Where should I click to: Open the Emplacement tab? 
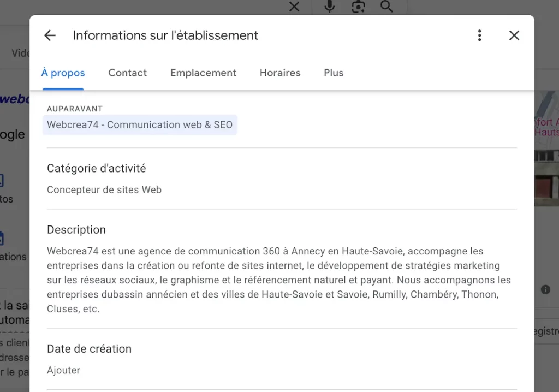(203, 73)
